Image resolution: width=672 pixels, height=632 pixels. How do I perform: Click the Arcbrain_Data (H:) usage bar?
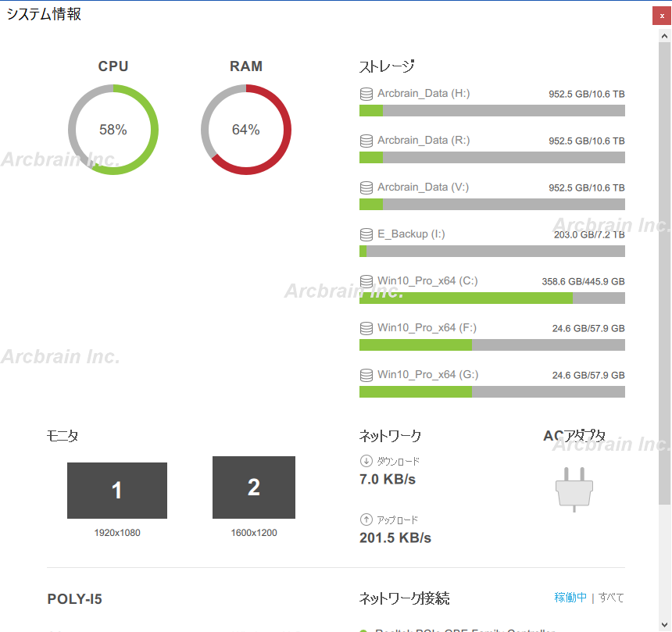(x=492, y=111)
